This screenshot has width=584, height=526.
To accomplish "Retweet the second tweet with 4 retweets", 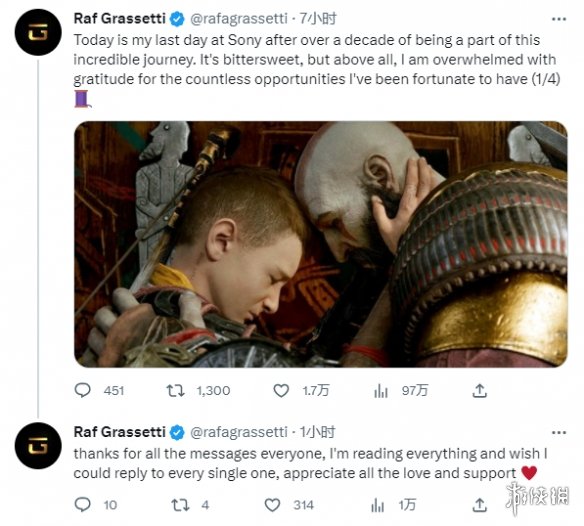I will tap(180, 505).
